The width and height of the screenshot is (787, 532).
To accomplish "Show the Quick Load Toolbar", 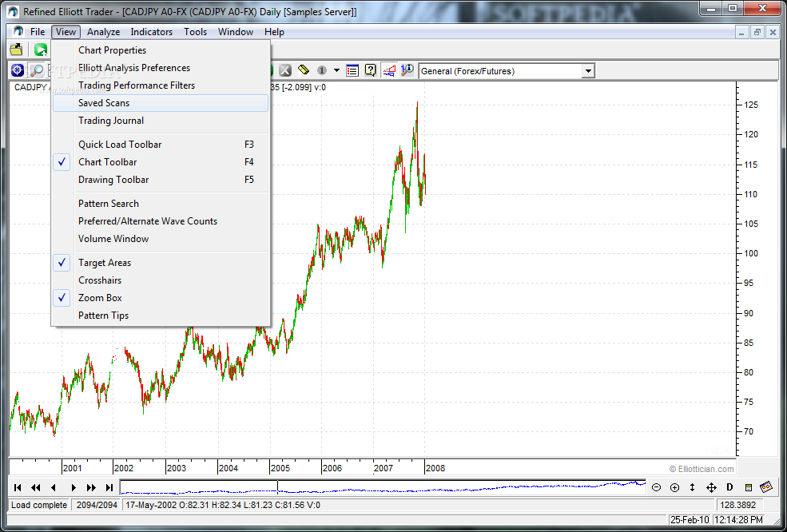I will pos(161,145).
